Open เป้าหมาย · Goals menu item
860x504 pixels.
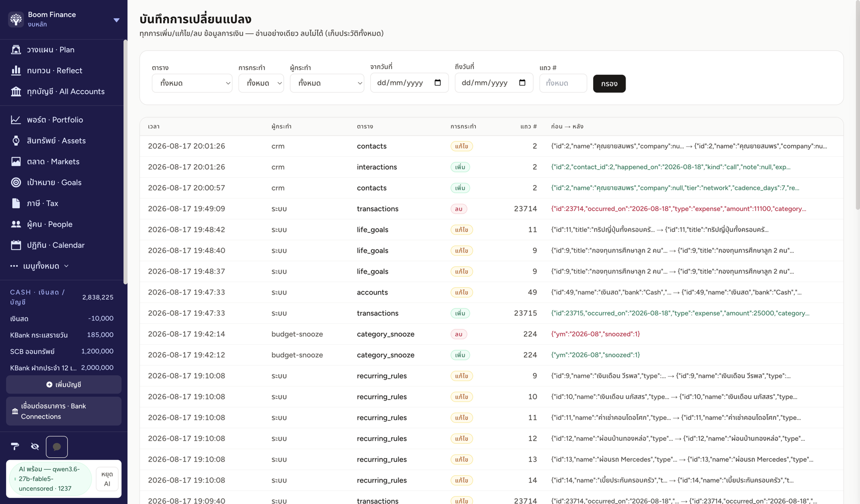click(x=62, y=182)
